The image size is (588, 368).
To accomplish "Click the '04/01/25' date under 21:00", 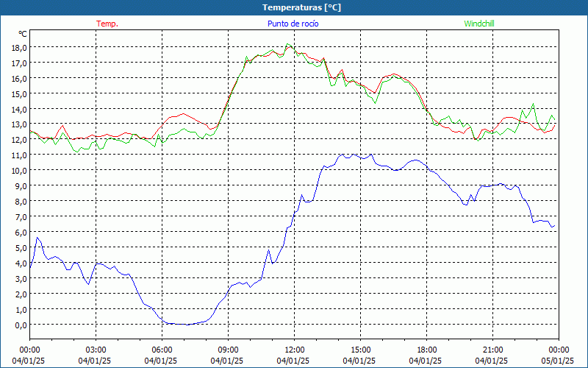I will pos(492,361).
